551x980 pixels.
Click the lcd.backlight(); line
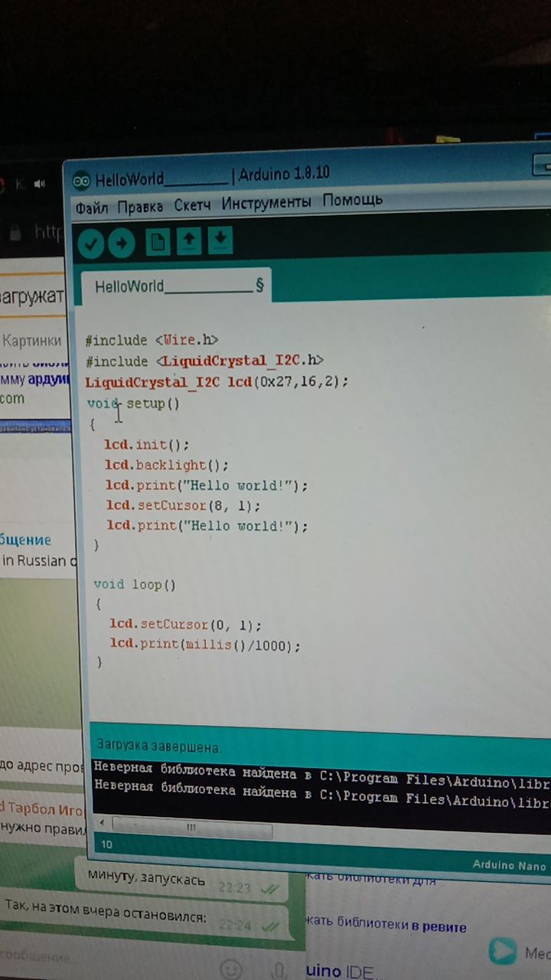167,465
